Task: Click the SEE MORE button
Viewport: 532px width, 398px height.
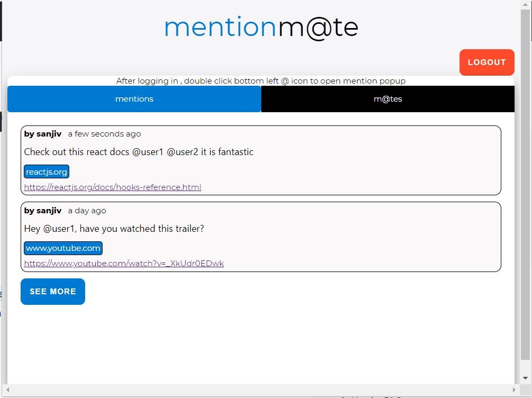Action: click(52, 291)
